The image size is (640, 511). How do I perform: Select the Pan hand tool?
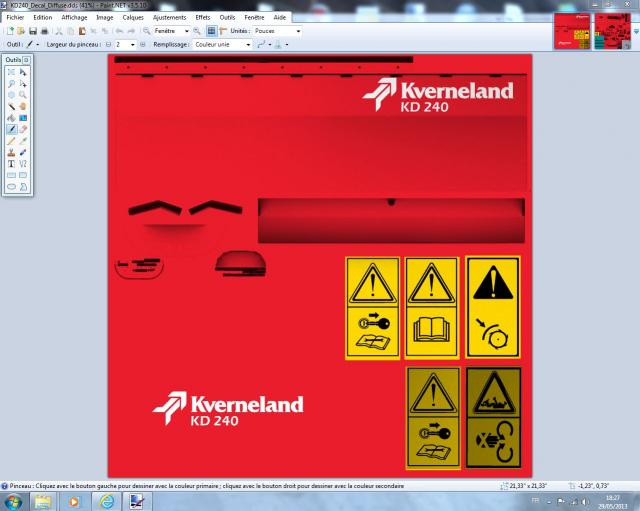pos(23,107)
